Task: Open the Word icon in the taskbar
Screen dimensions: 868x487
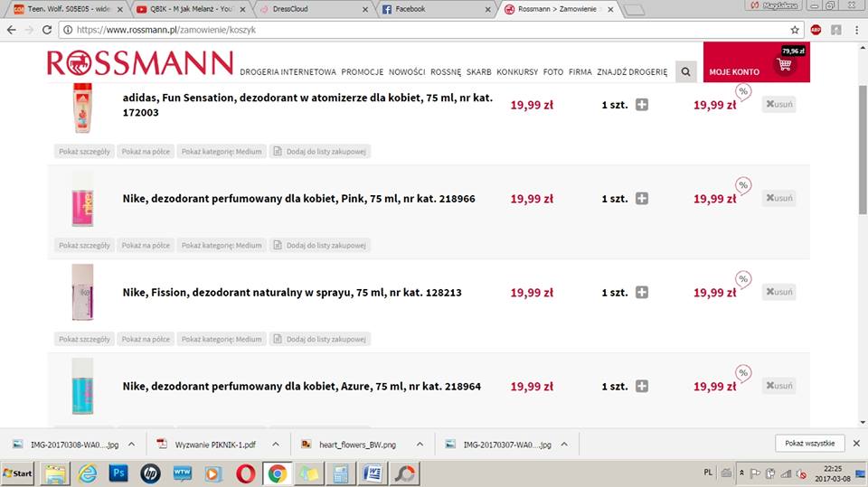Action: [373, 473]
